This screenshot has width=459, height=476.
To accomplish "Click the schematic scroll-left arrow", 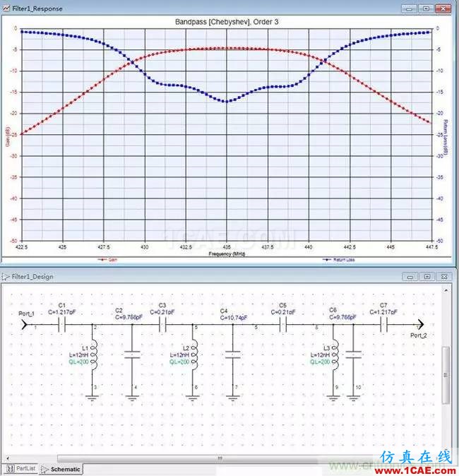I will (x=8, y=458).
